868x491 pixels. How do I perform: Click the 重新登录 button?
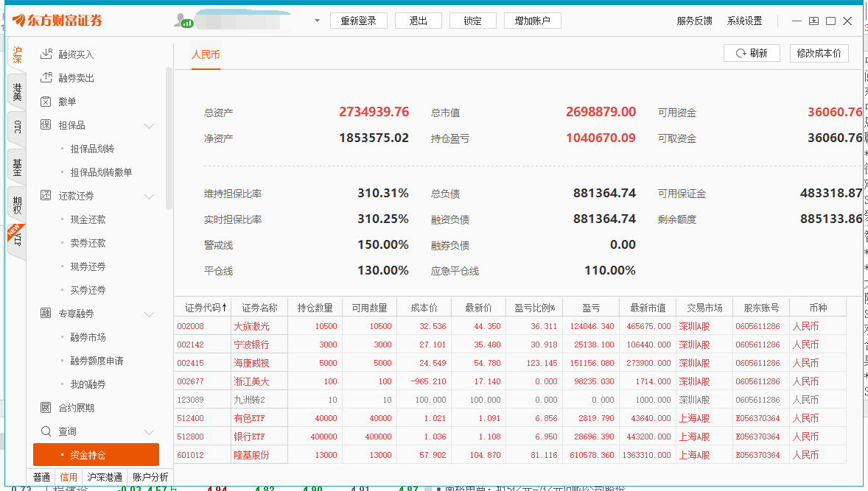pos(359,21)
